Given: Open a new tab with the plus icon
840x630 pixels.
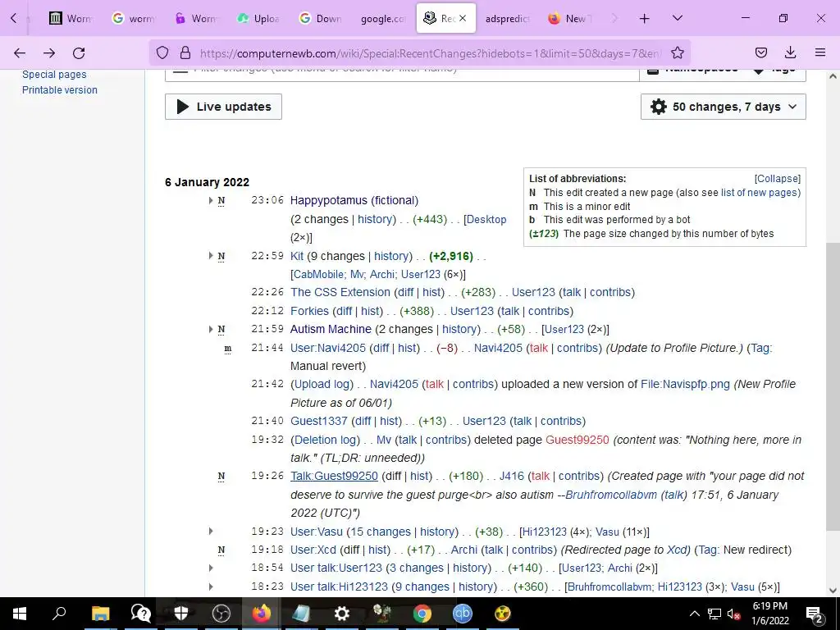Looking at the screenshot, I should pos(645,19).
